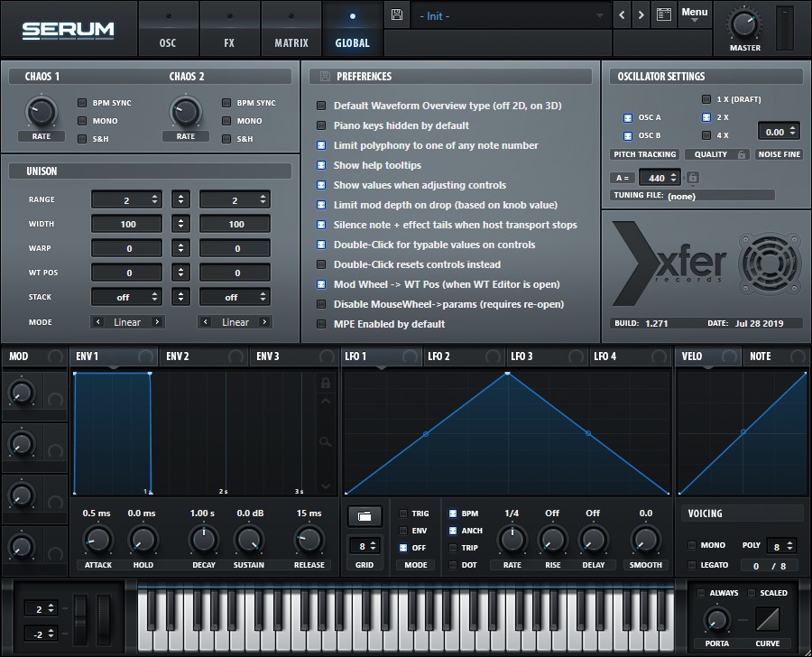Viewport: 812px width, 657px height.
Task: Select the LFO 3 tab
Action: pyautogui.click(x=547, y=356)
